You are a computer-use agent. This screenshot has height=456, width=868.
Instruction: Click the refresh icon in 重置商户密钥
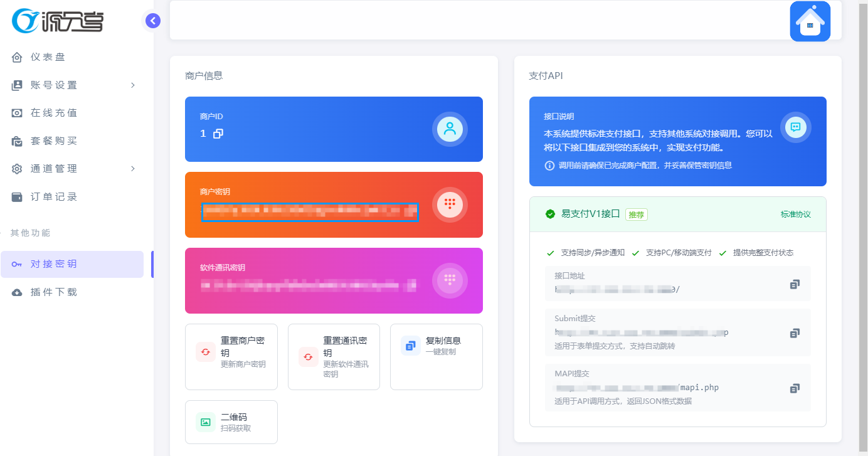click(x=206, y=352)
